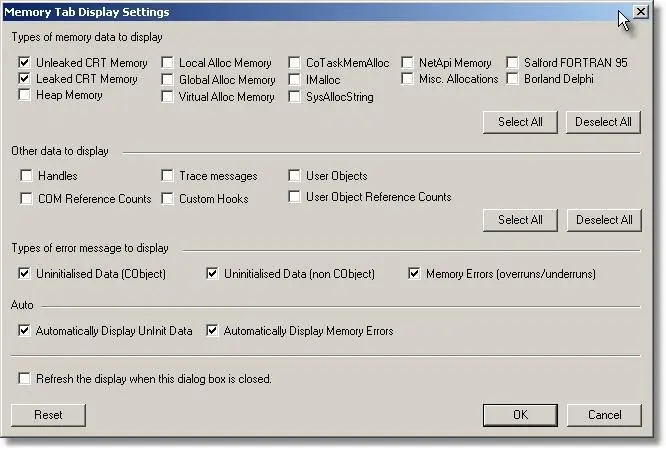The image size is (666, 450).
Task: Uncheck Uninitialised Data (non CObject)
Action: [212, 273]
